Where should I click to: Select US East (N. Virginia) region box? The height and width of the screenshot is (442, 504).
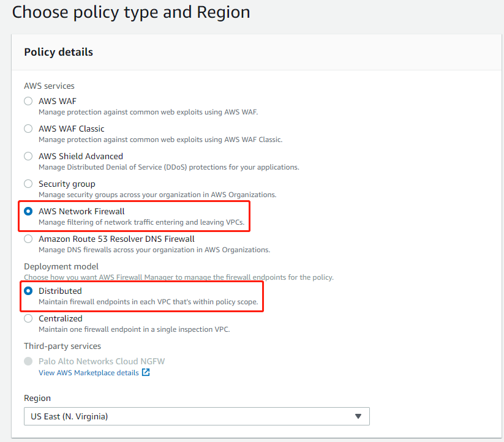click(196, 416)
